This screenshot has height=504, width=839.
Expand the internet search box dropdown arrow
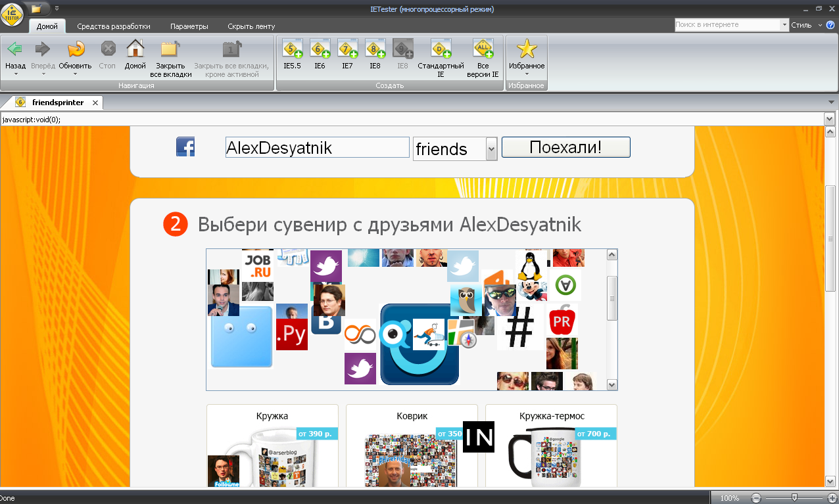tap(784, 25)
